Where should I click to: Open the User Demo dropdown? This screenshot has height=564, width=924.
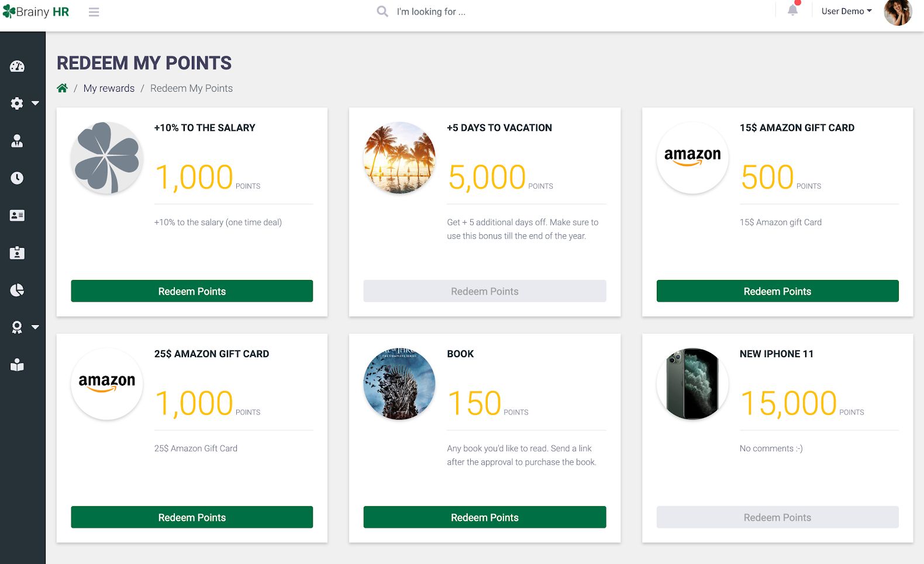click(x=846, y=11)
